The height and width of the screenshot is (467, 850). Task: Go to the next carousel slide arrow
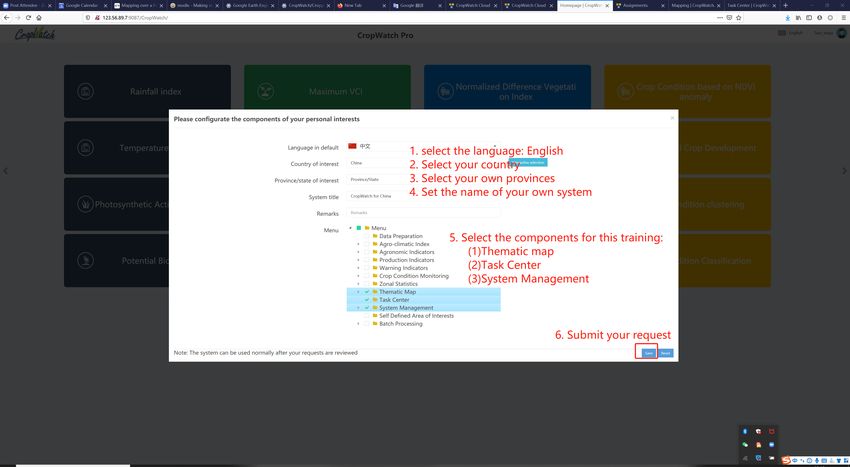844,171
